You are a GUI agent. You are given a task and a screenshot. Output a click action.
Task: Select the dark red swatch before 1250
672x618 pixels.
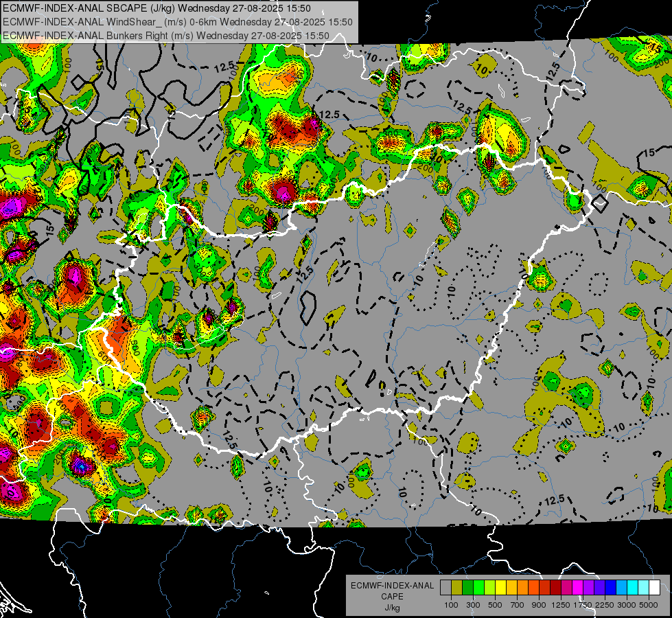coord(555,587)
